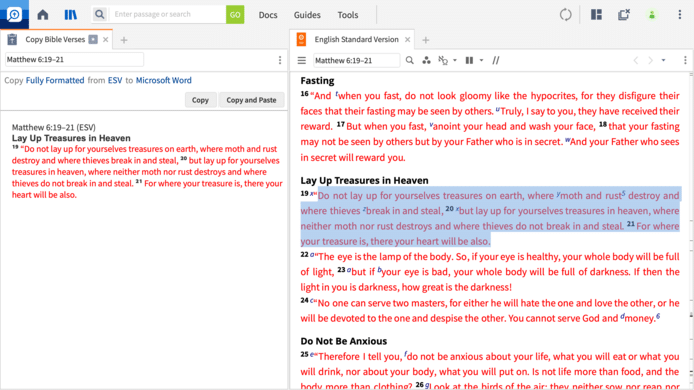The height and width of the screenshot is (390, 694).
Task: Toggle the interlinear icon
Action: point(443,60)
